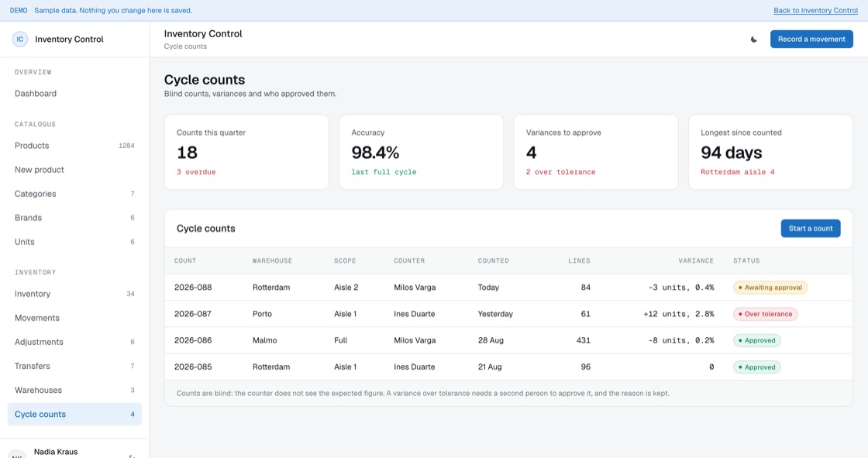Select Categories in the sidebar
Screen dimensions: 868x458
point(74,194)
